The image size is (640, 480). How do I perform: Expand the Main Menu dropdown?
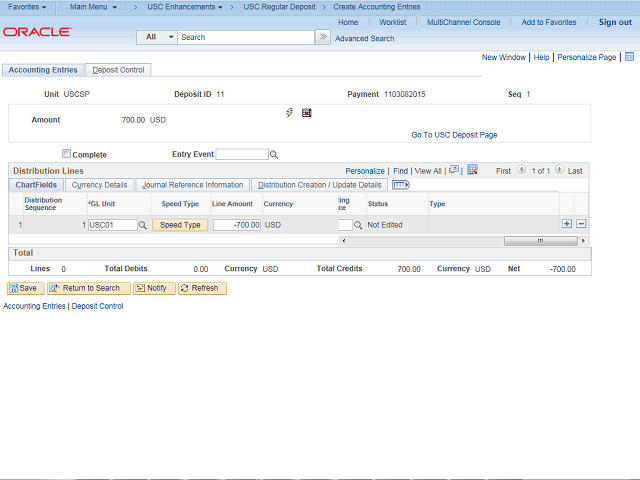pos(93,7)
